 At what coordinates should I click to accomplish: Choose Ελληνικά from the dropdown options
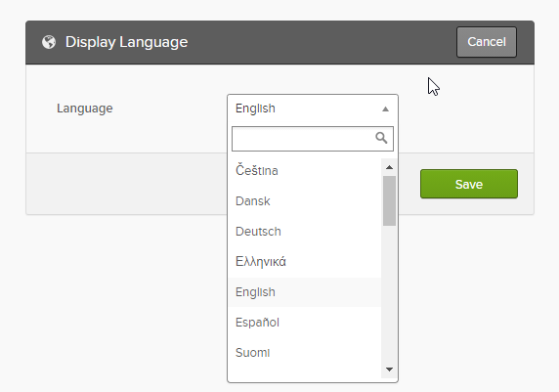pyautogui.click(x=305, y=262)
